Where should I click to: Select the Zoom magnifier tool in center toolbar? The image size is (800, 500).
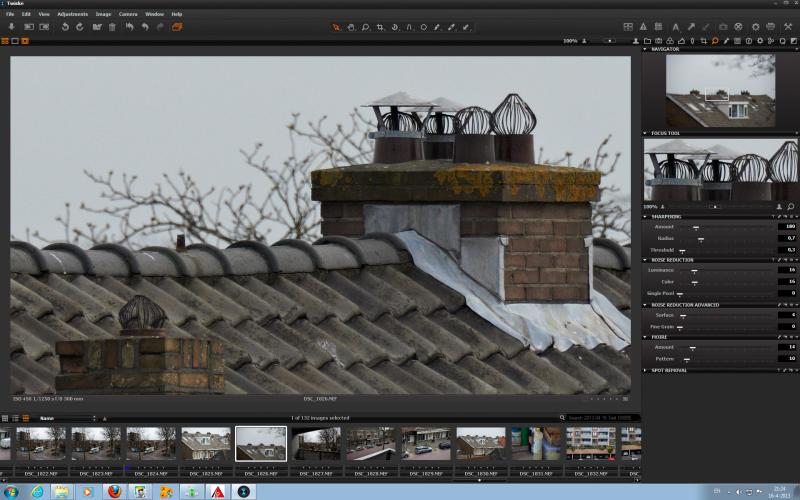[365, 28]
